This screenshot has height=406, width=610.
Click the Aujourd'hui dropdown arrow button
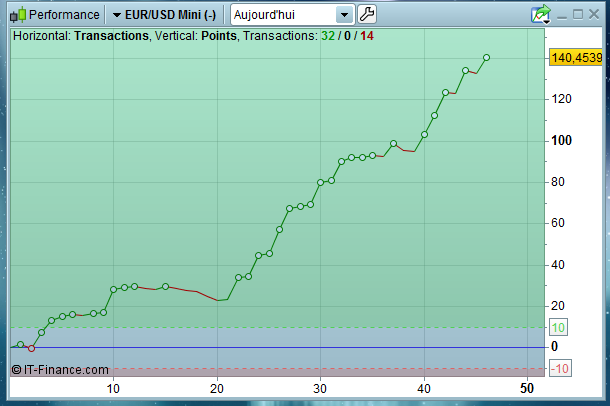pyautogui.click(x=344, y=15)
